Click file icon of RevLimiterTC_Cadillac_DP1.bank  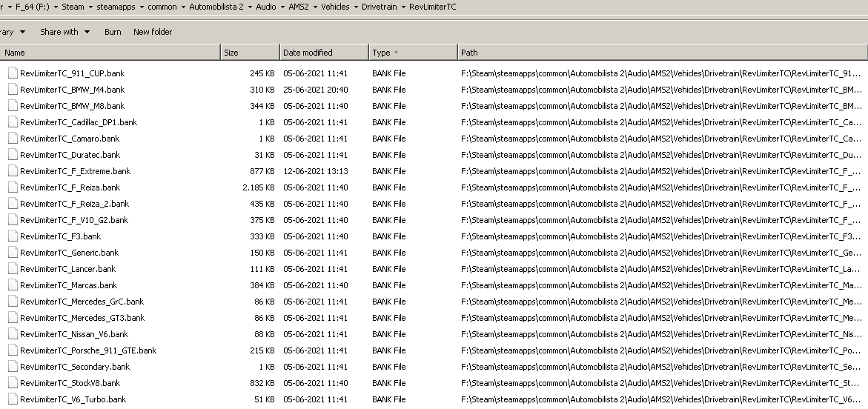[x=13, y=122]
